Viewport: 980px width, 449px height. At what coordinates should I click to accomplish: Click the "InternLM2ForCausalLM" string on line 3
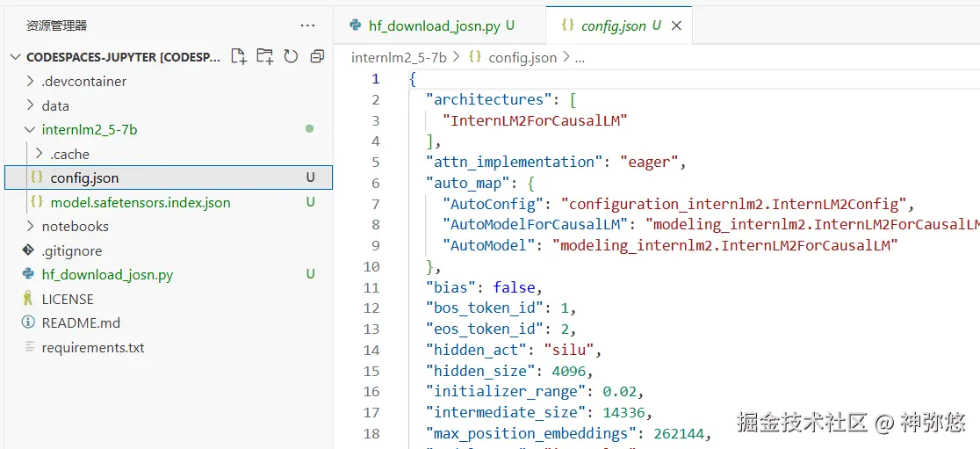(x=535, y=120)
